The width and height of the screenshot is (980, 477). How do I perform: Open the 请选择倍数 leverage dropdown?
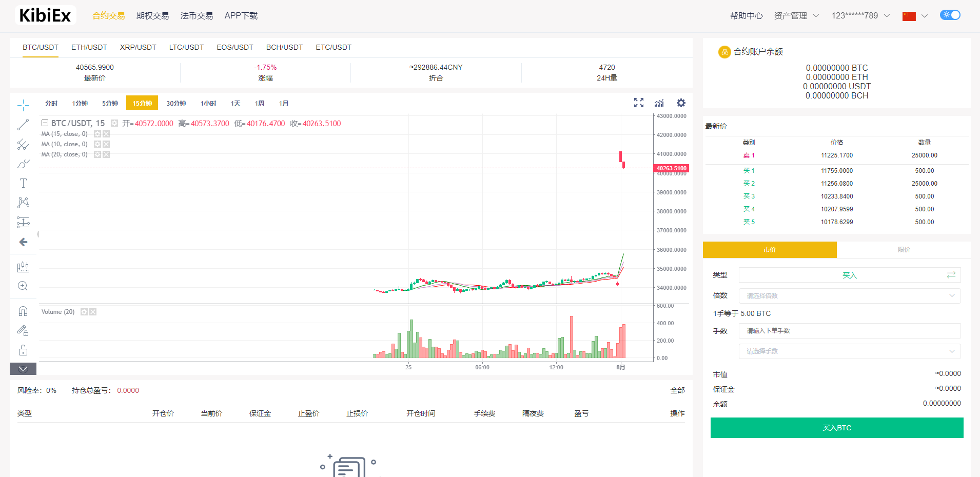click(x=849, y=295)
